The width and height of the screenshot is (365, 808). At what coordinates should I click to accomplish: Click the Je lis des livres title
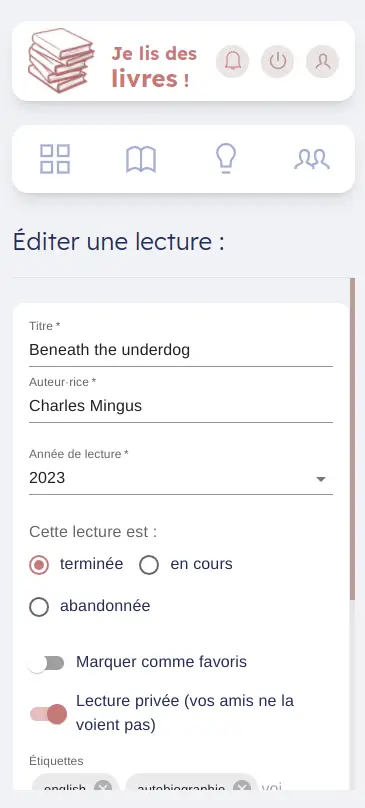pos(154,67)
